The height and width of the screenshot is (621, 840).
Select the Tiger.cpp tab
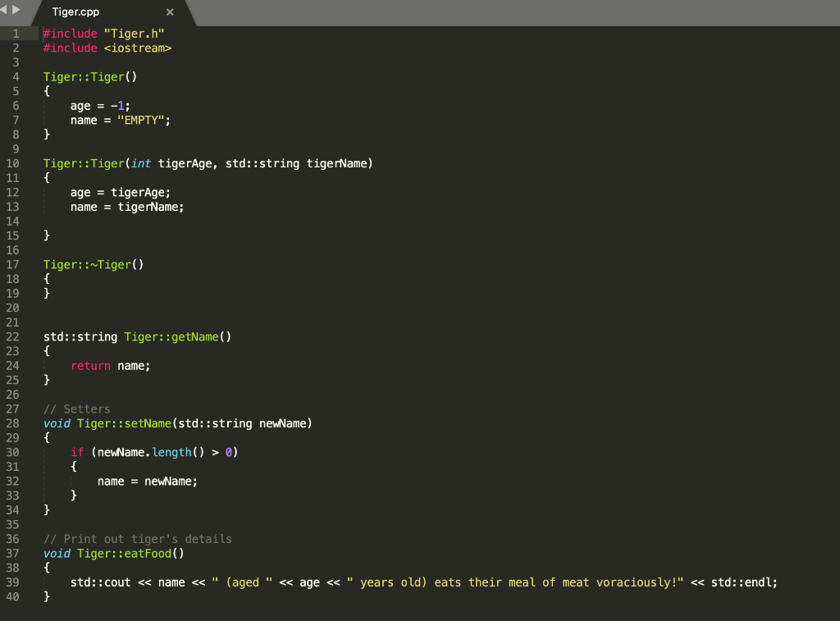[x=76, y=11]
